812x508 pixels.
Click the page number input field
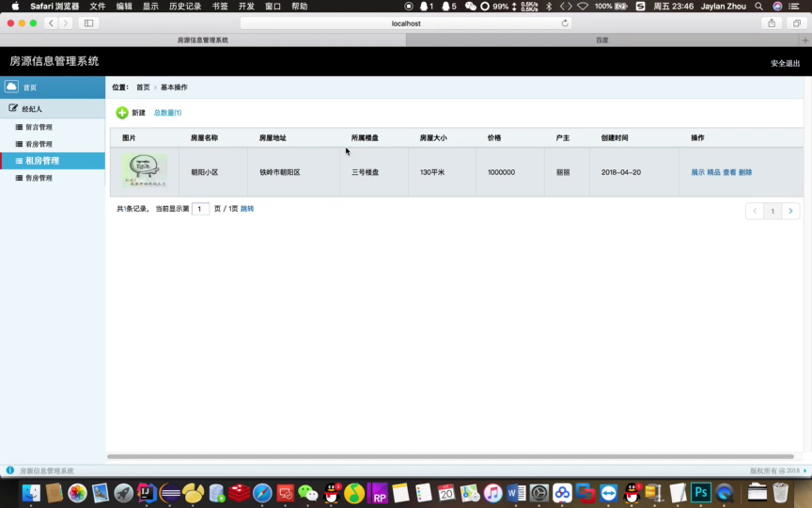[x=200, y=209]
